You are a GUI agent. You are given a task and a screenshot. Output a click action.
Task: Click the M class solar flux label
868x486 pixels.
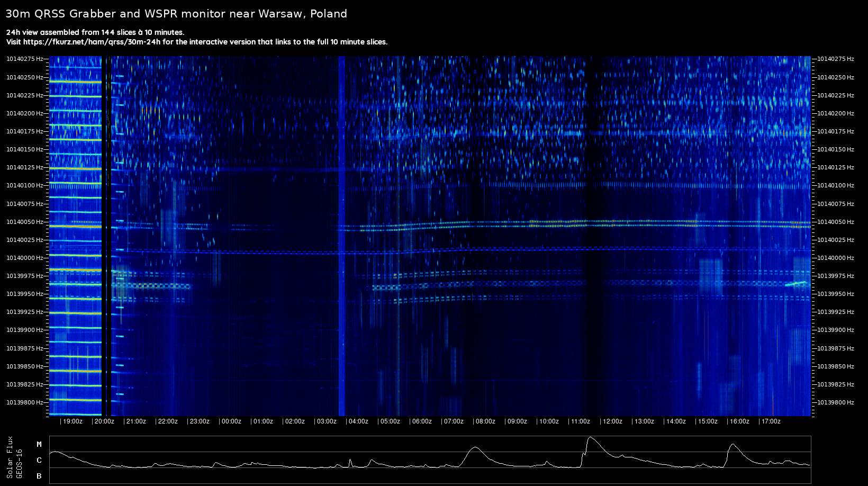coord(39,444)
